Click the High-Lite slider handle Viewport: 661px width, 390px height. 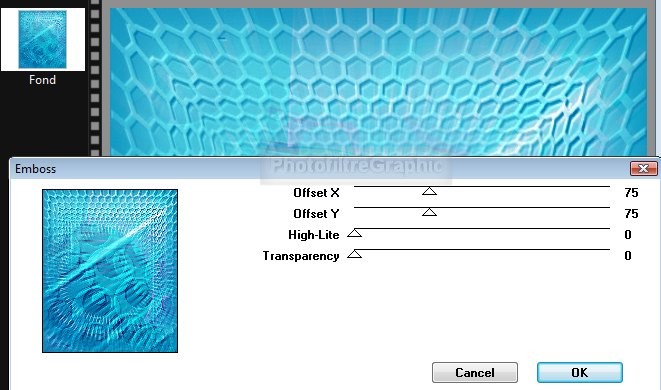tap(355, 233)
